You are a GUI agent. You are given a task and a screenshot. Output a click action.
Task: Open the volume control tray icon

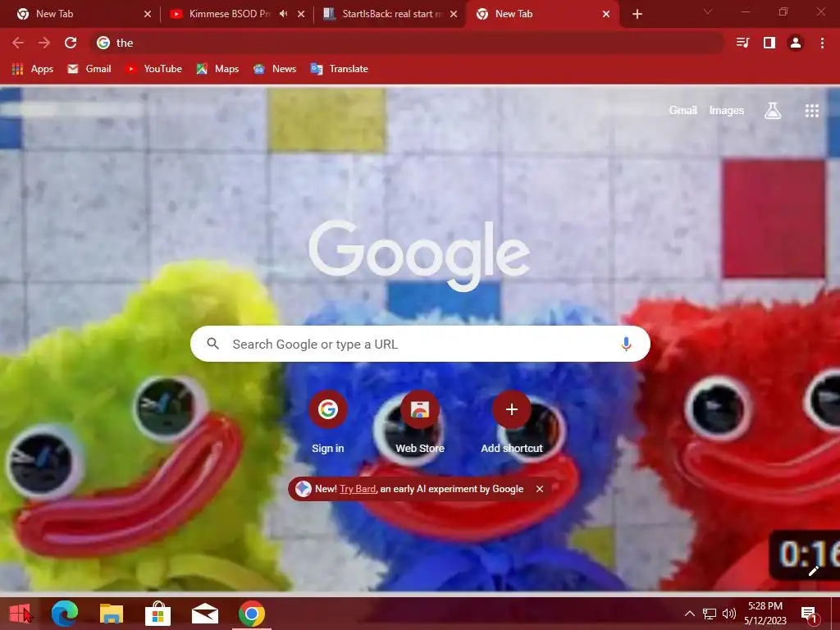click(729, 614)
